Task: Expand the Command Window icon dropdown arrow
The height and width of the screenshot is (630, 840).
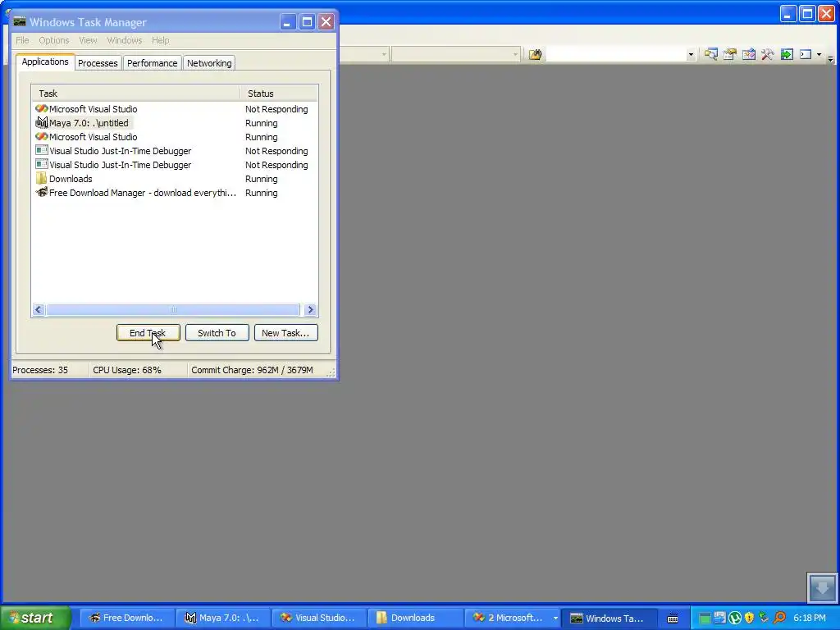Action: (819, 54)
